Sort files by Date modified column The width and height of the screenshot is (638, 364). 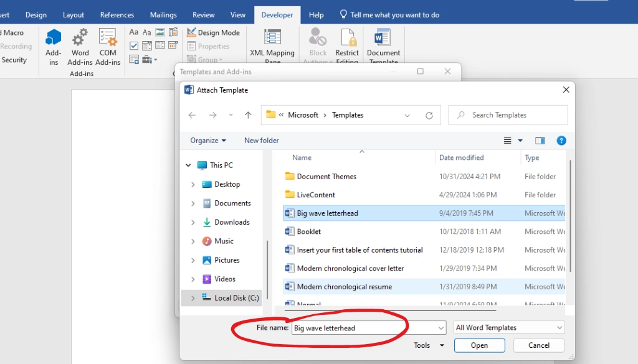coord(462,157)
